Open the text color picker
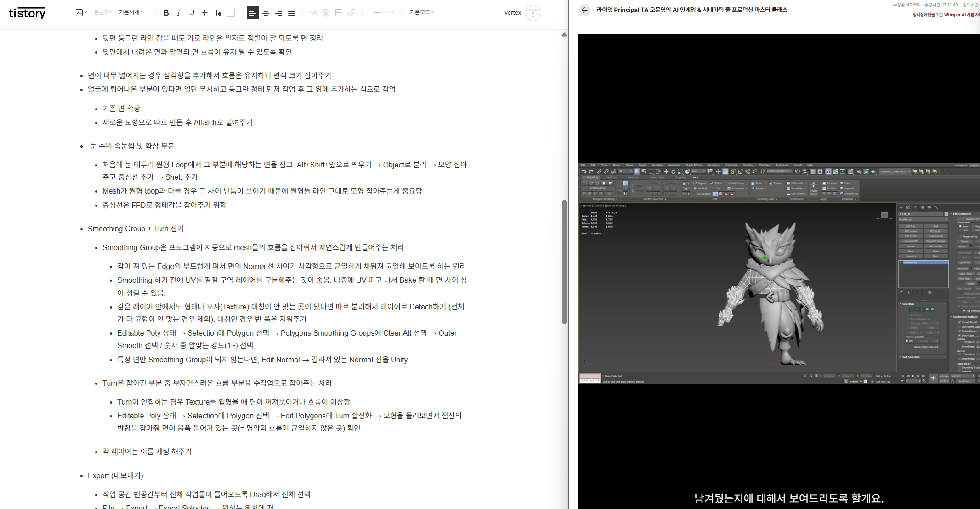This screenshot has height=509, width=980. coord(218,13)
